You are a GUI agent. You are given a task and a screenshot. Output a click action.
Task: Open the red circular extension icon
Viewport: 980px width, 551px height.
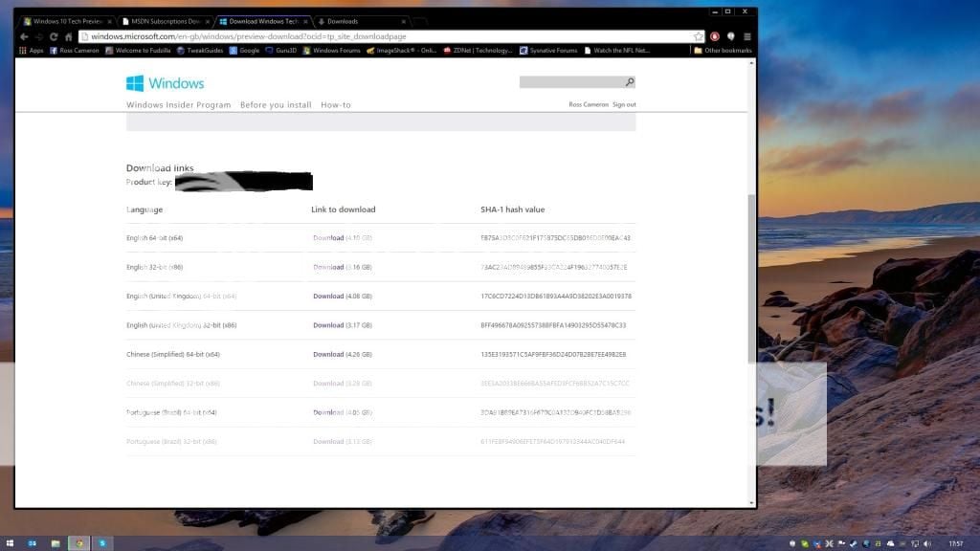(715, 37)
